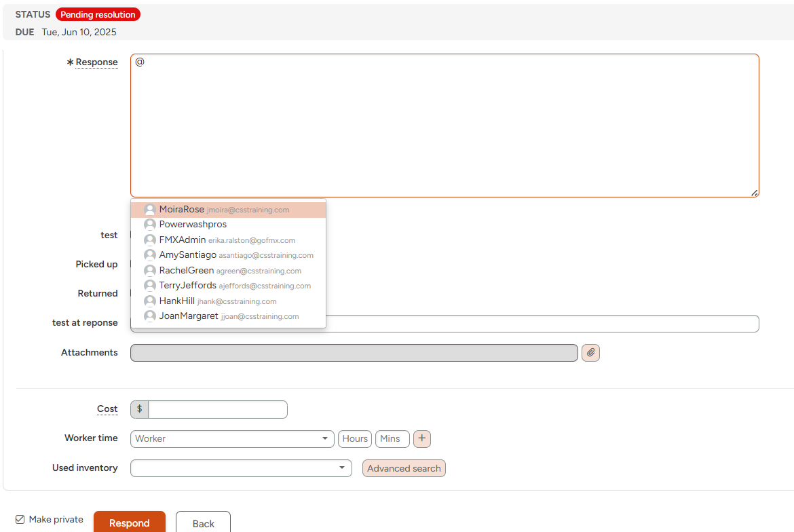
Task: Click the paperclip attachment icon
Action: (x=590, y=353)
